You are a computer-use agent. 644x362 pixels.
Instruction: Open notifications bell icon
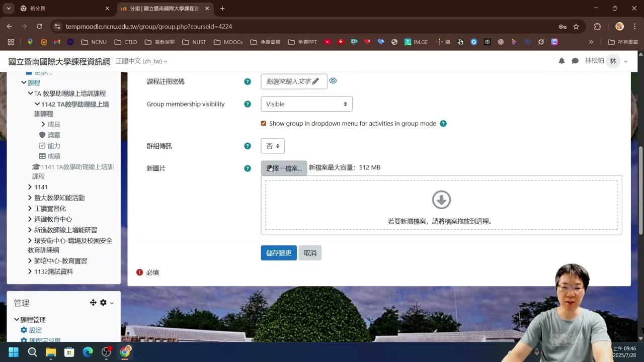tap(561, 61)
